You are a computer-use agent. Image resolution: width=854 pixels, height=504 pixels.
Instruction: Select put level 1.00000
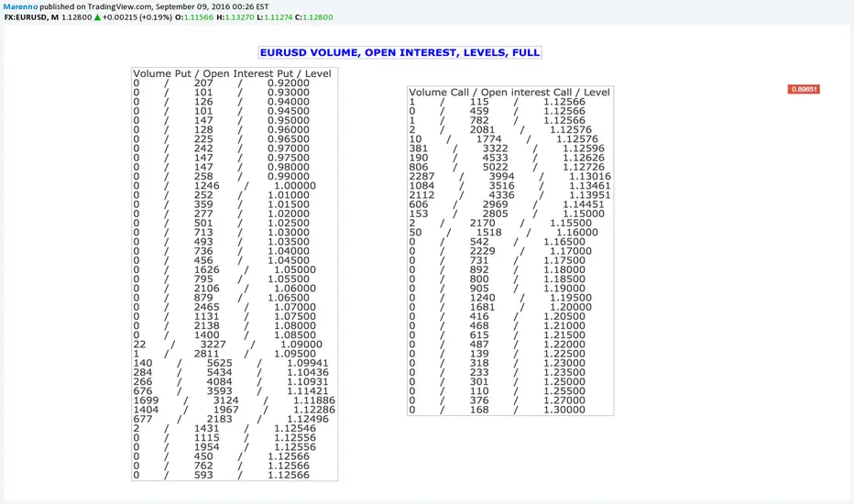[295, 185]
